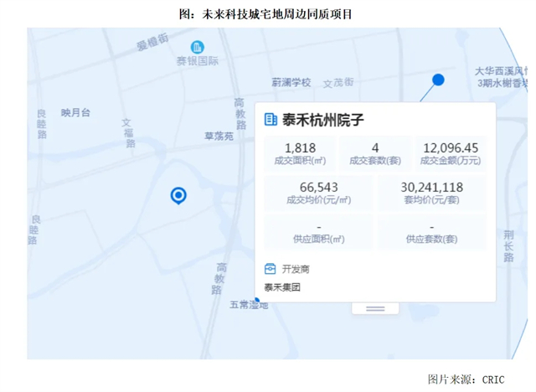536x392 pixels.
Task: Click the 供应套数(套) empty value cell
Action: pyautogui.click(x=432, y=232)
